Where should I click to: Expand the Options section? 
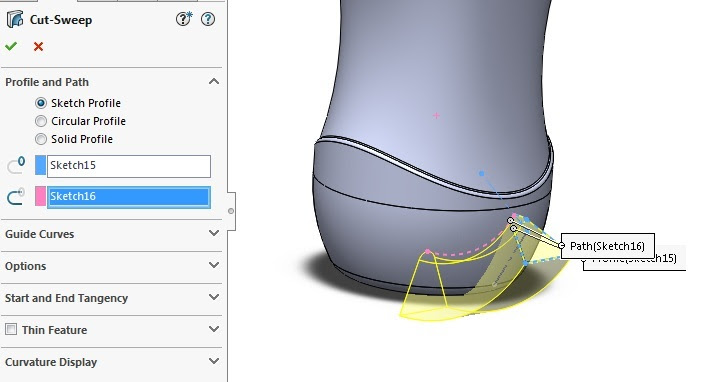214,265
